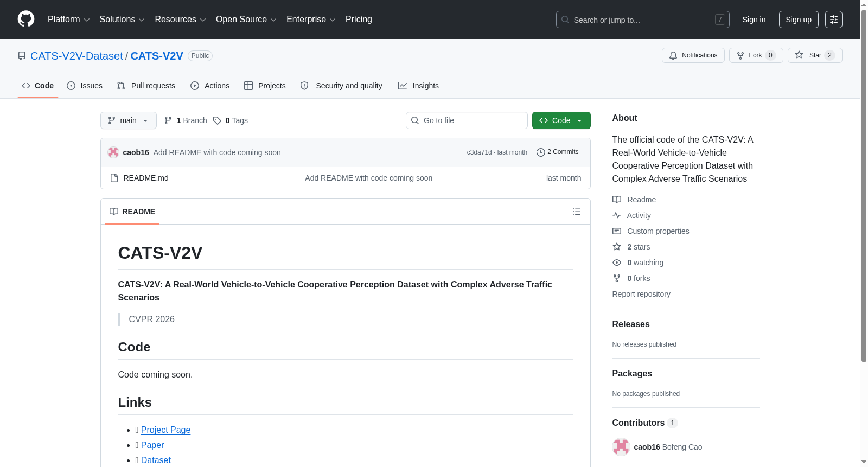Click the caob16 contributor avatar

coord(621,447)
